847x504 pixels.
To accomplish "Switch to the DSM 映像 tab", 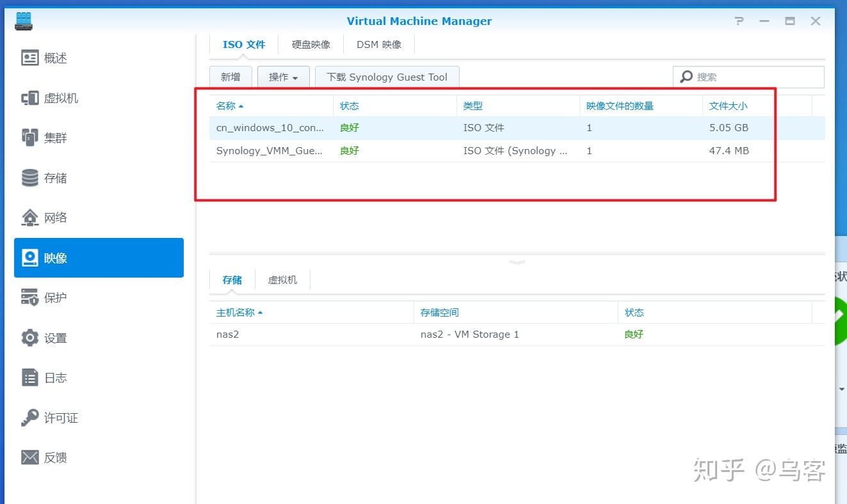I will pos(379,45).
